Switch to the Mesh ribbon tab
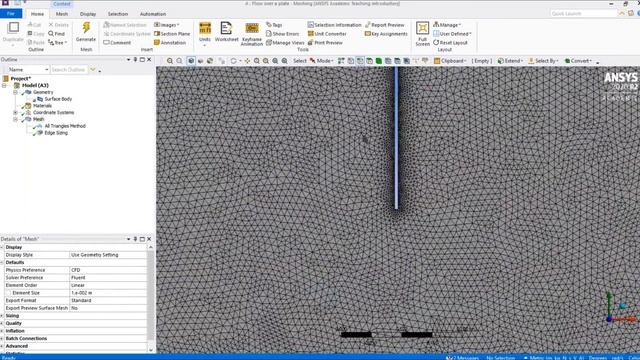 click(x=62, y=14)
